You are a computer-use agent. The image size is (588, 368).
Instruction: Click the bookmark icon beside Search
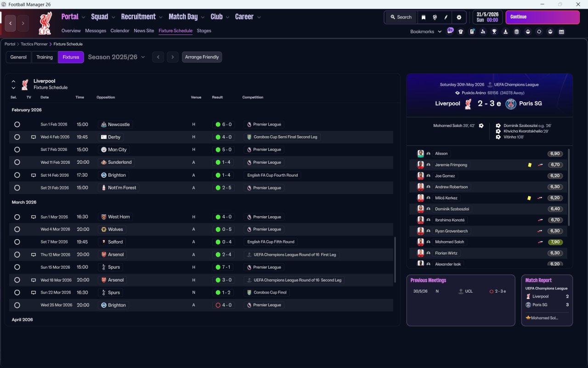coord(424,17)
